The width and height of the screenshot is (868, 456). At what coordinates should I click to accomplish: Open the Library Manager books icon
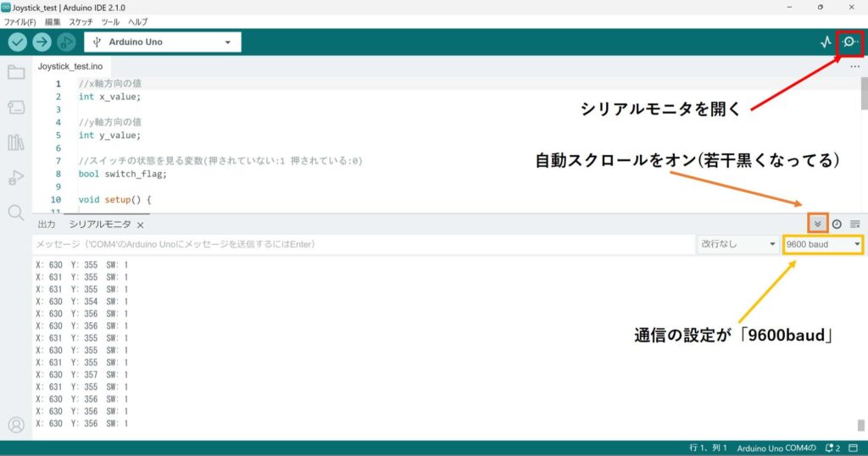point(16,142)
